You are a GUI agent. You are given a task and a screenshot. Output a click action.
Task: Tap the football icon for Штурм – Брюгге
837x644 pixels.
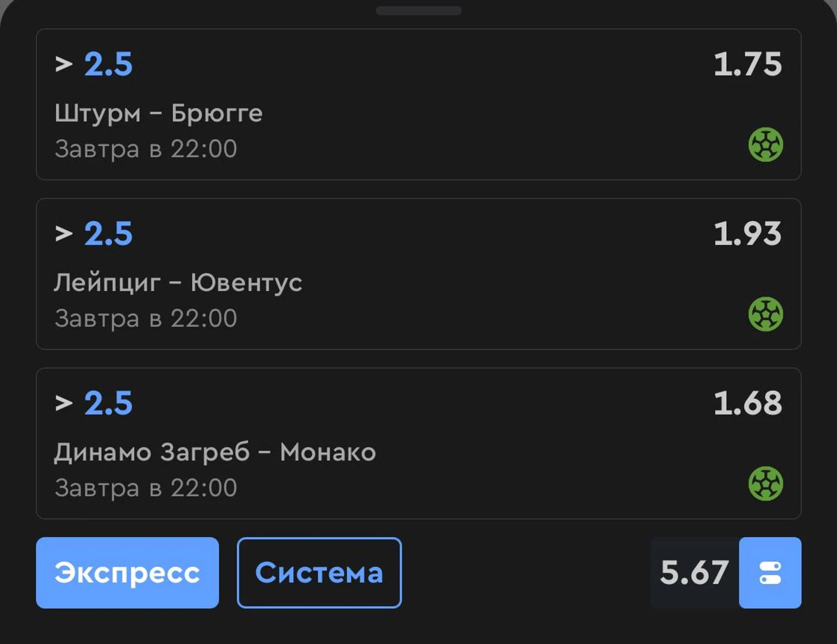(x=765, y=144)
